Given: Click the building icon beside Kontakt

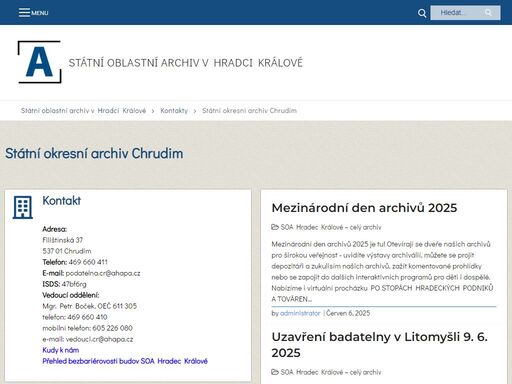Looking at the screenshot, I should [x=23, y=207].
